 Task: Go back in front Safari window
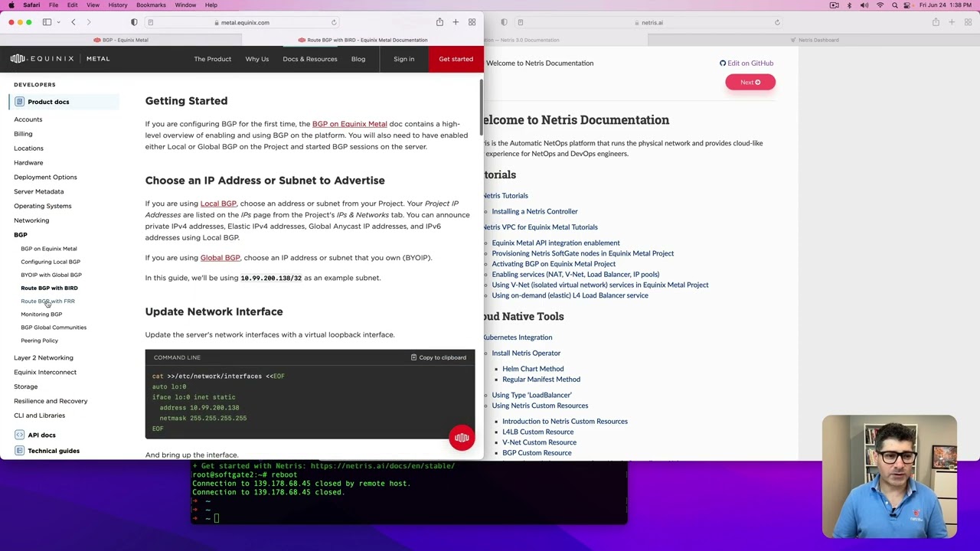73,22
